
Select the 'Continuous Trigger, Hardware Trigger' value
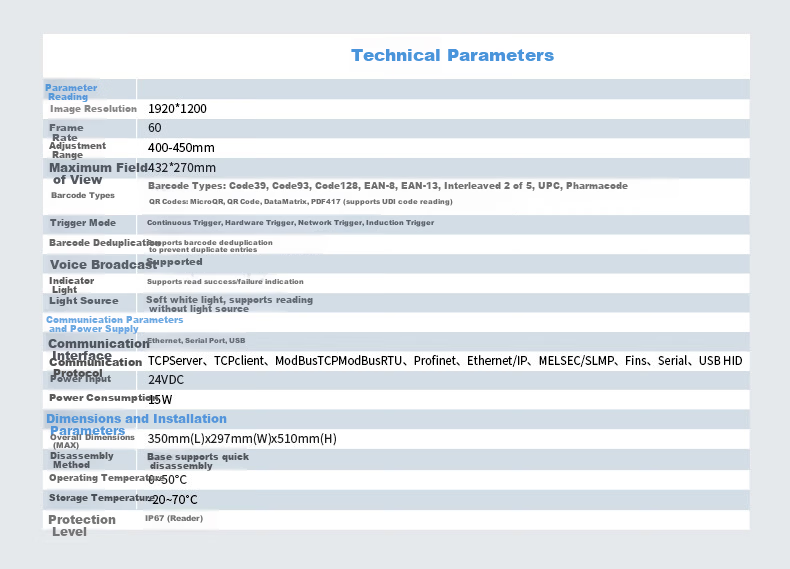click(x=290, y=223)
